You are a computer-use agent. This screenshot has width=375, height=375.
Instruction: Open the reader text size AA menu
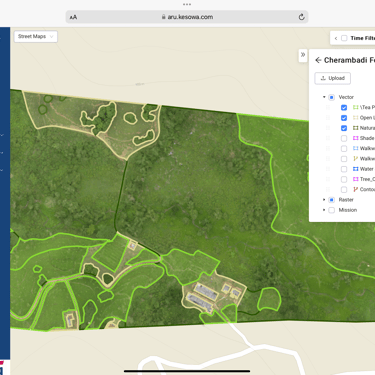73,17
